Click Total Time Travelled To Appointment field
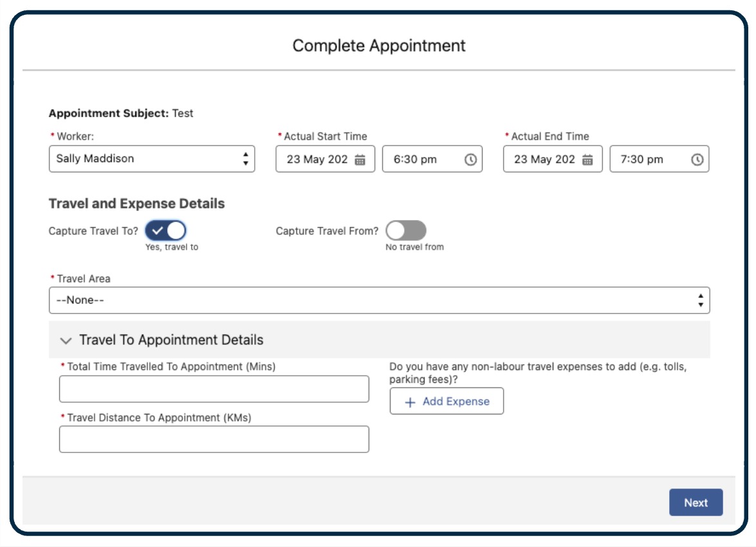756x547 pixels. click(x=214, y=389)
